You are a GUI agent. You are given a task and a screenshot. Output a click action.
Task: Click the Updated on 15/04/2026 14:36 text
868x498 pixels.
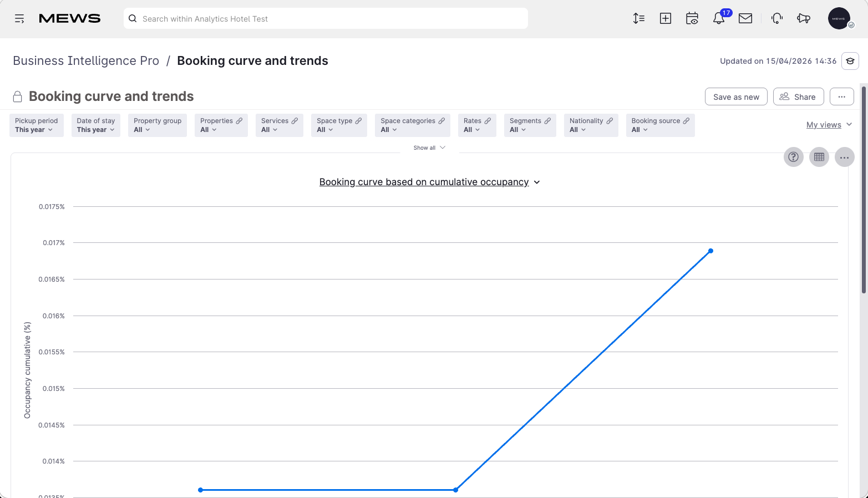coord(778,61)
